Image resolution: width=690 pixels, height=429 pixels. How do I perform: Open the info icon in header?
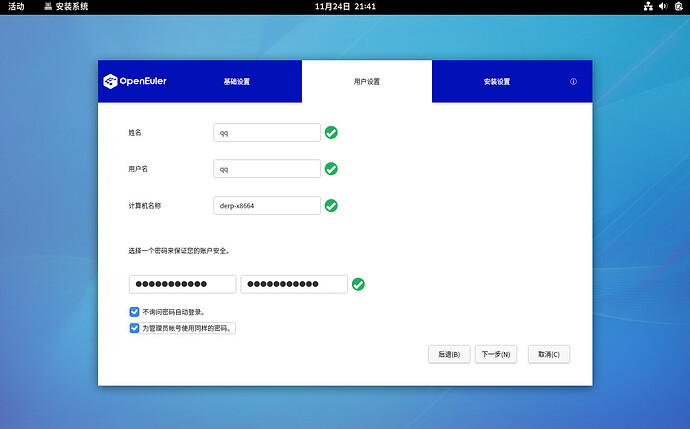573,81
